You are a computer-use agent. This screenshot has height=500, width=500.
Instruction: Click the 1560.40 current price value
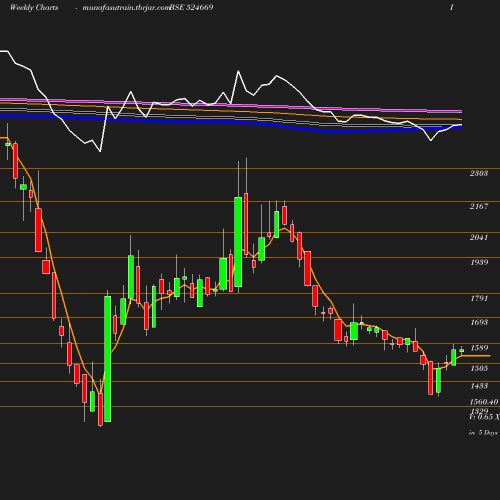tap(484, 402)
